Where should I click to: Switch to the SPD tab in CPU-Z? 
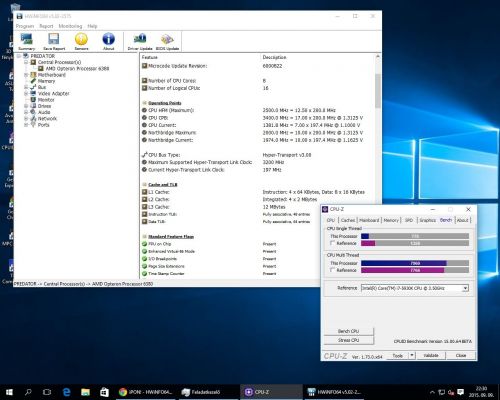[x=409, y=220]
